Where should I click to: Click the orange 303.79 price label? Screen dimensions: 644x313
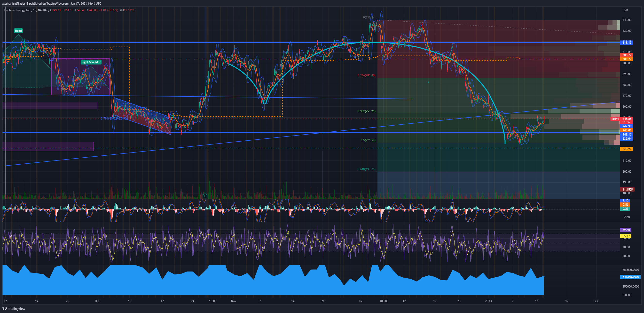click(x=627, y=59)
